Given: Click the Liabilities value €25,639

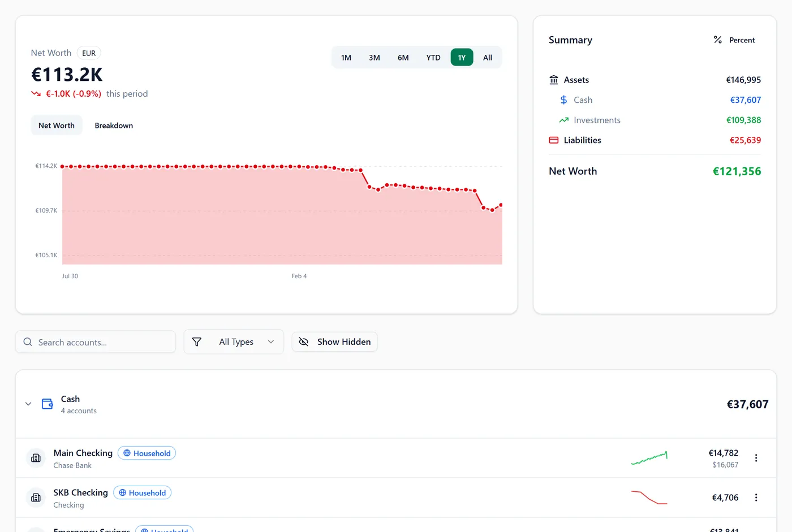Looking at the screenshot, I should click(x=745, y=140).
